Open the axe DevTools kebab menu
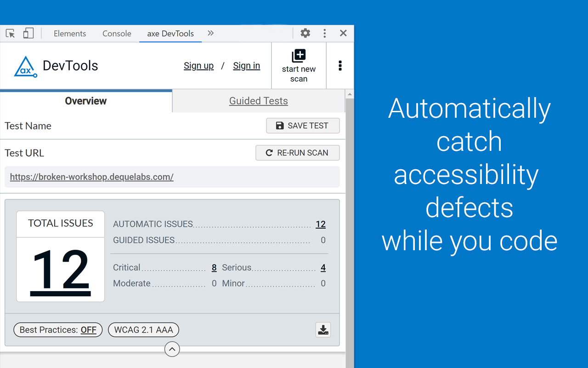This screenshot has width=588, height=368. pos(340,65)
